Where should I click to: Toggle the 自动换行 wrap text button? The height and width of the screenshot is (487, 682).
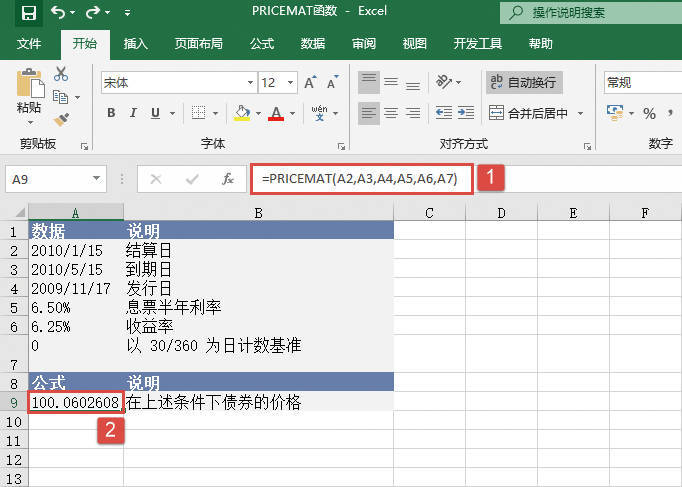pyautogui.click(x=522, y=83)
